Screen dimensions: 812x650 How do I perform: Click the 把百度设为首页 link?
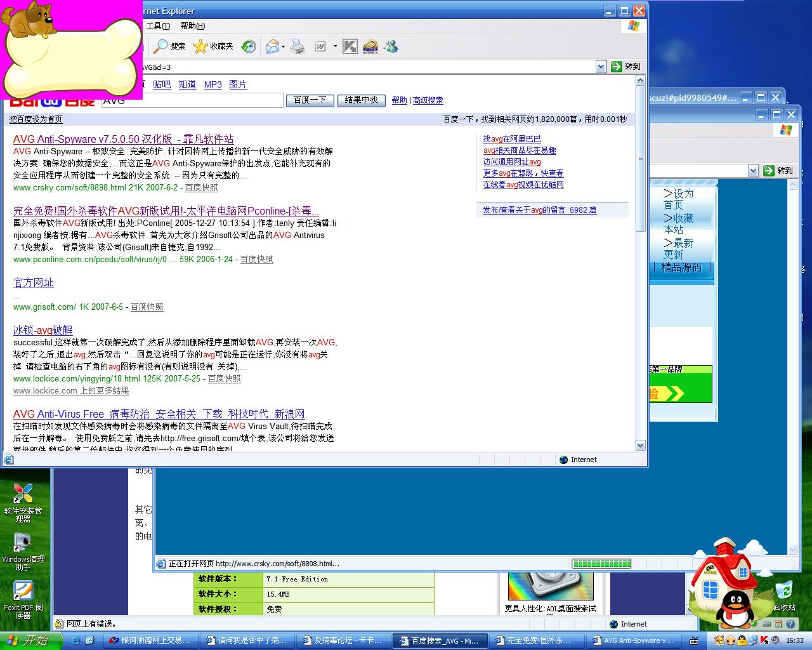tap(36, 119)
